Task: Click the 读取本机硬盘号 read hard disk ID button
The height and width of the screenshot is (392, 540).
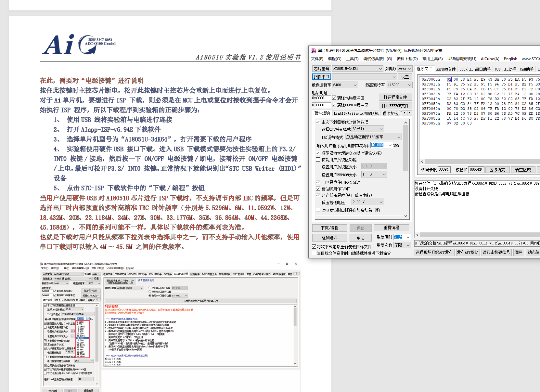Action: click(496, 252)
